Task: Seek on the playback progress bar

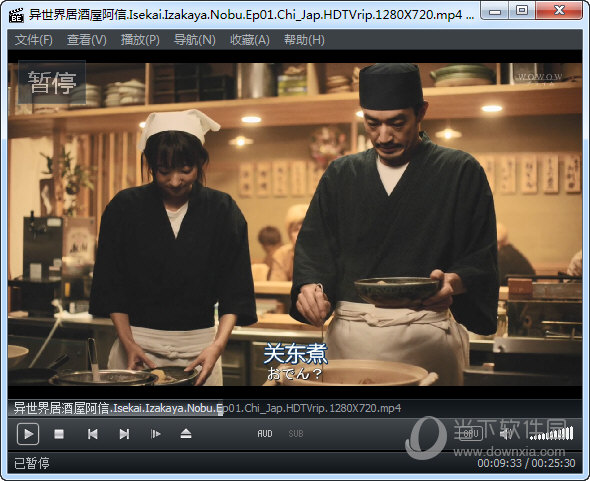Action: [x=295, y=408]
